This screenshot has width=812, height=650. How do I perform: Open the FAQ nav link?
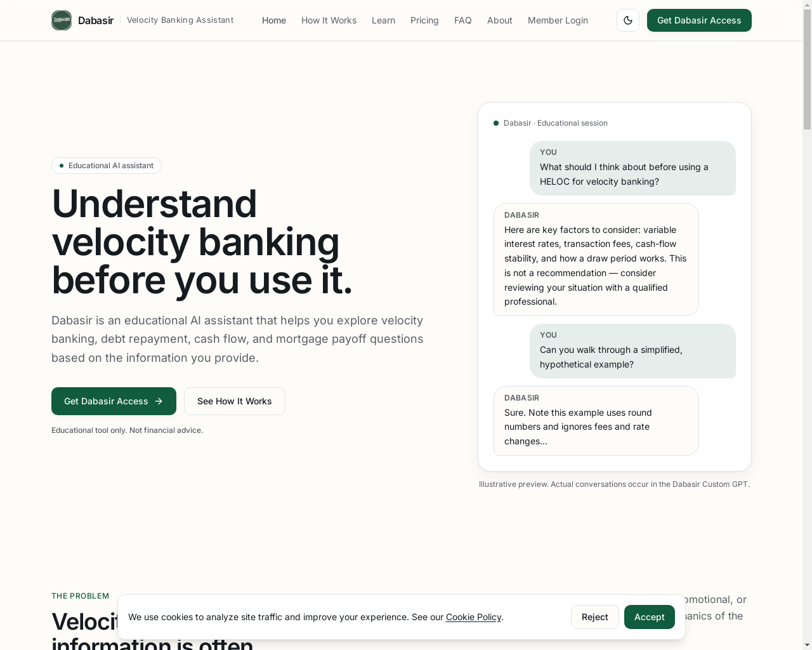tap(463, 20)
